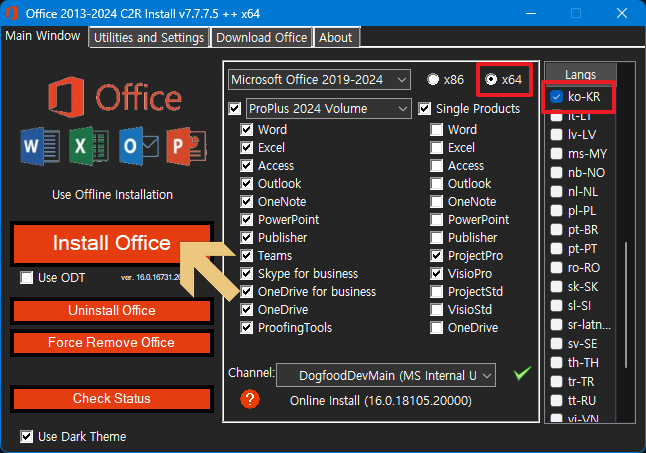Viewport: 646px width, 453px height.
Task: Check the ms-MY language
Action: pos(556,154)
